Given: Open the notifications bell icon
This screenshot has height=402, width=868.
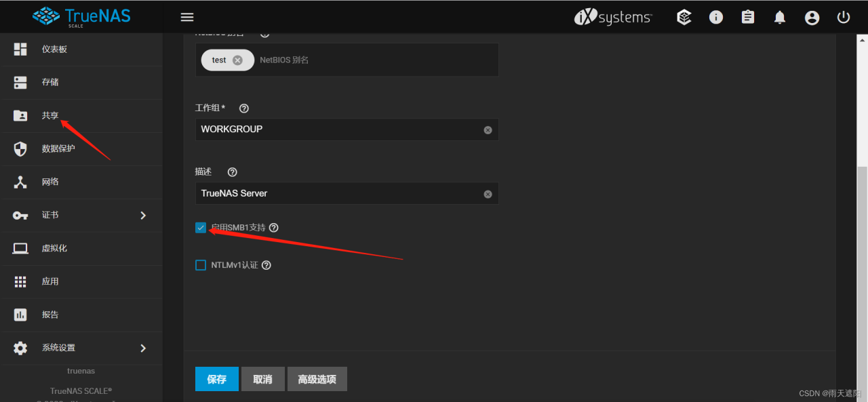Looking at the screenshot, I should 779,17.
